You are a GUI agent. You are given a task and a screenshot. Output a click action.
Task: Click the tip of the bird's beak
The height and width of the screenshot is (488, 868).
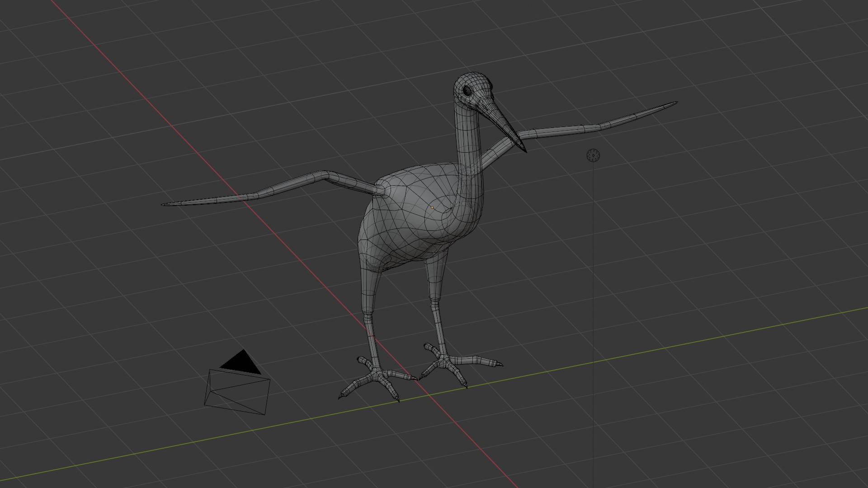click(525, 150)
